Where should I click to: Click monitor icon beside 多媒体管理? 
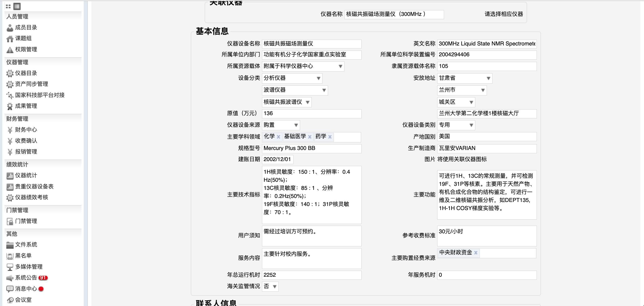pyautogui.click(x=10, y=267)
